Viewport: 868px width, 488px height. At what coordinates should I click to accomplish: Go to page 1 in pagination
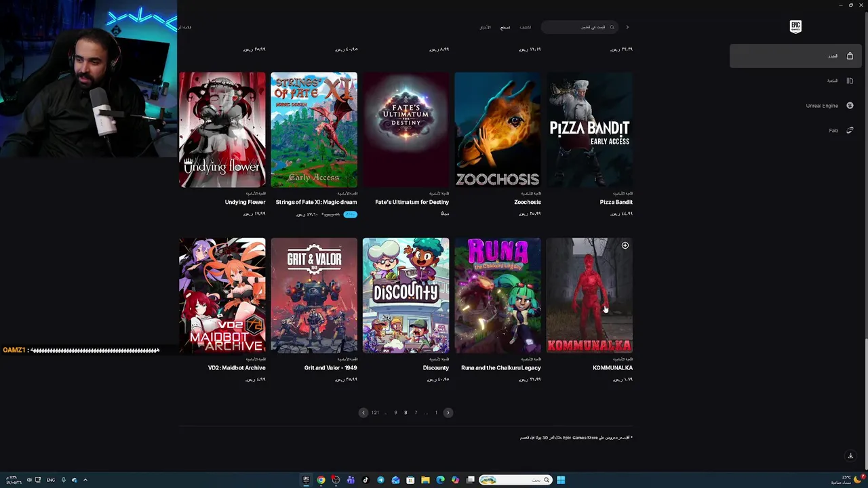[x=436, y=413]
